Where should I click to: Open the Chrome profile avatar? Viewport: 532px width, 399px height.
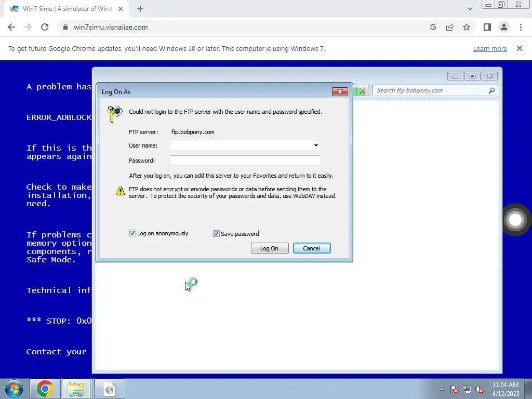click(504, 27)
